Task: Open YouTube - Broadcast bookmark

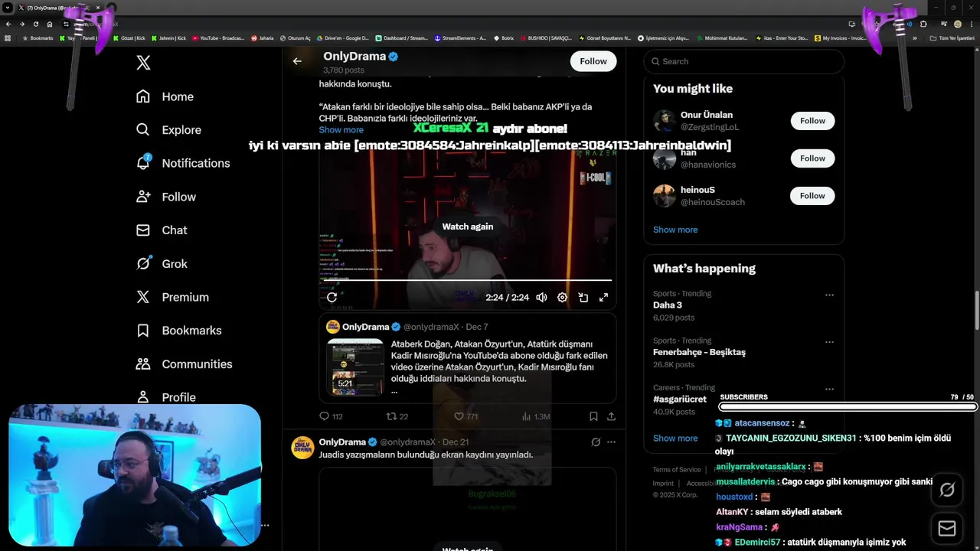Action: coord(219,38)
